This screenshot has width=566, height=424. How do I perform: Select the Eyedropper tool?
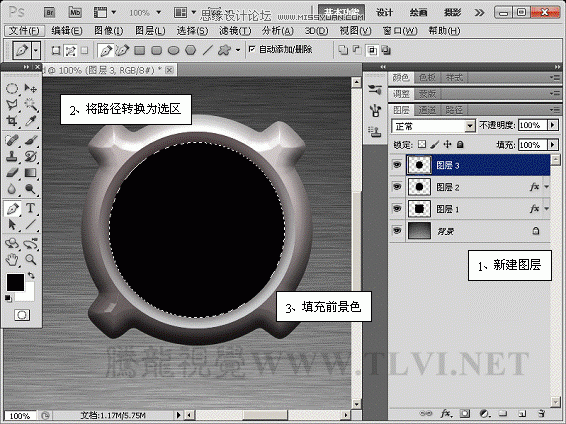30,121
